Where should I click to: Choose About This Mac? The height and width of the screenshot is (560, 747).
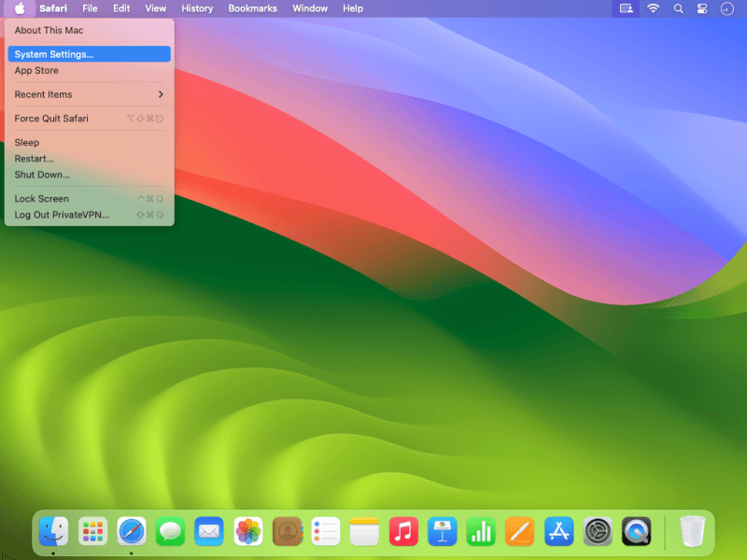(89, 30)
